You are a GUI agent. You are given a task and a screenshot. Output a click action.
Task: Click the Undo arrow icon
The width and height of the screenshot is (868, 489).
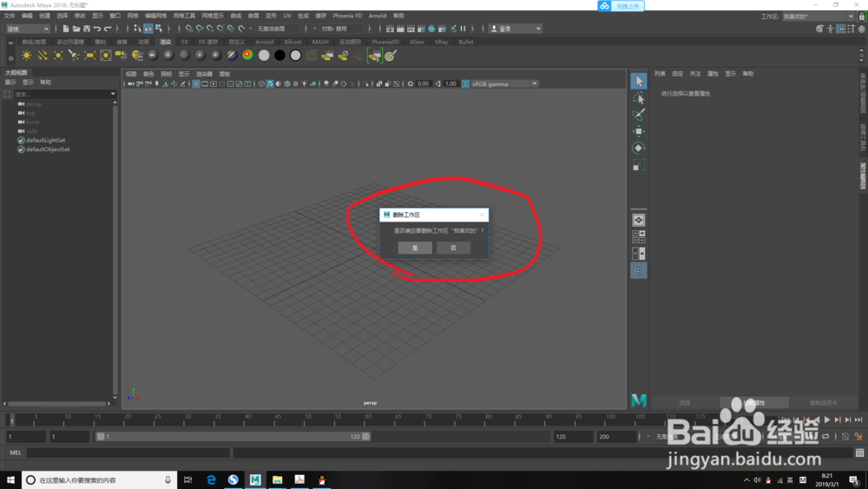pyautogui.click(x=97, y=29)
